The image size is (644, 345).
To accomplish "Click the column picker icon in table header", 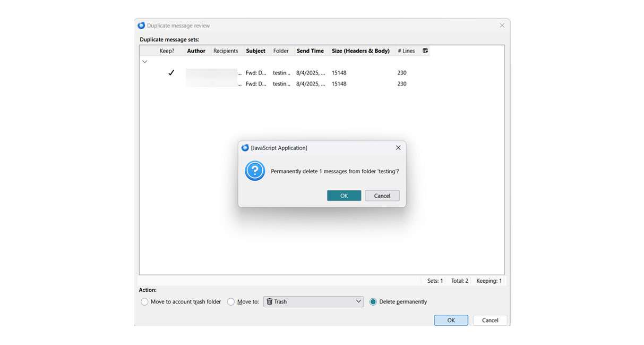I will coord(425,51).
